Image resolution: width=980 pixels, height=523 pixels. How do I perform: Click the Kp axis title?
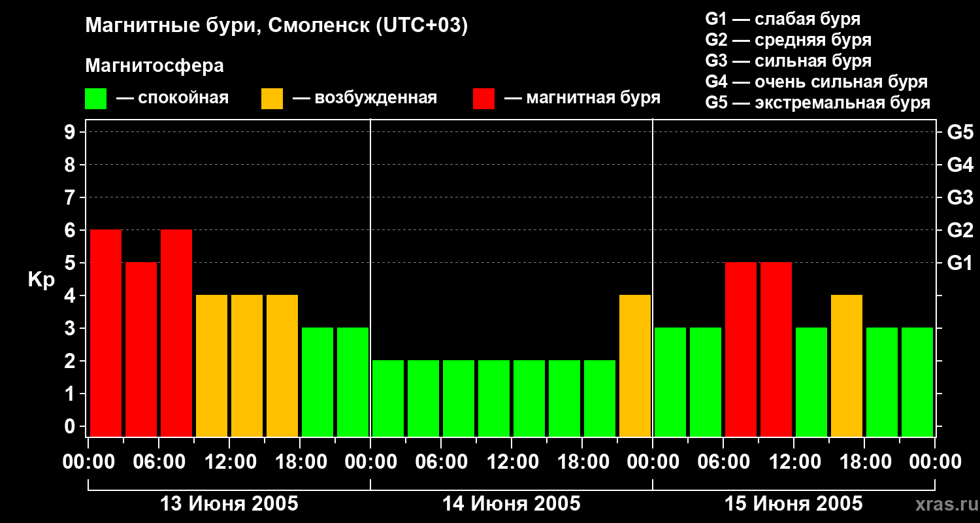[x=41, y=280]
